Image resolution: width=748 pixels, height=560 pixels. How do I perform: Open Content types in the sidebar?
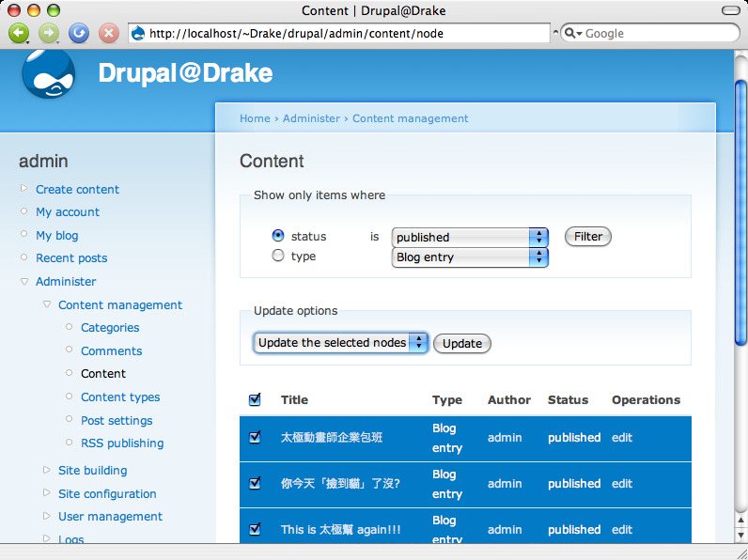[x=120, y=397]
